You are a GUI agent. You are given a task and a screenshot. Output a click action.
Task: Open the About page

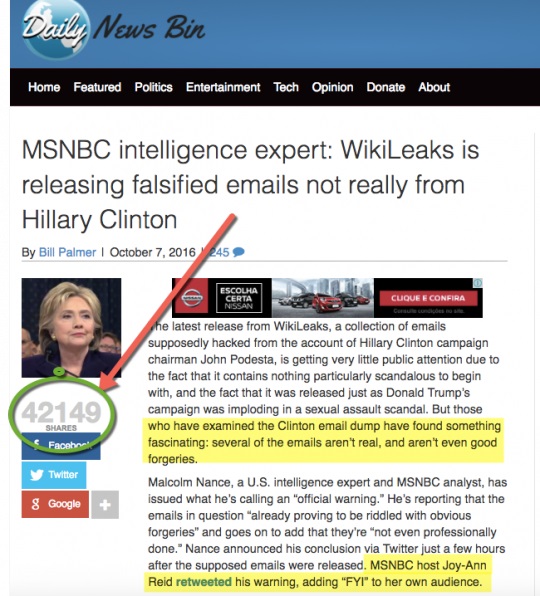tap(434, 87)
